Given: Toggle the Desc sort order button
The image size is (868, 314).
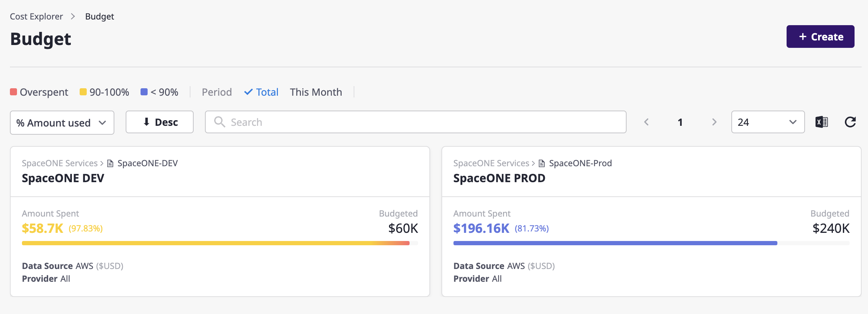Looking at the screenshot, I should (160, 122).
